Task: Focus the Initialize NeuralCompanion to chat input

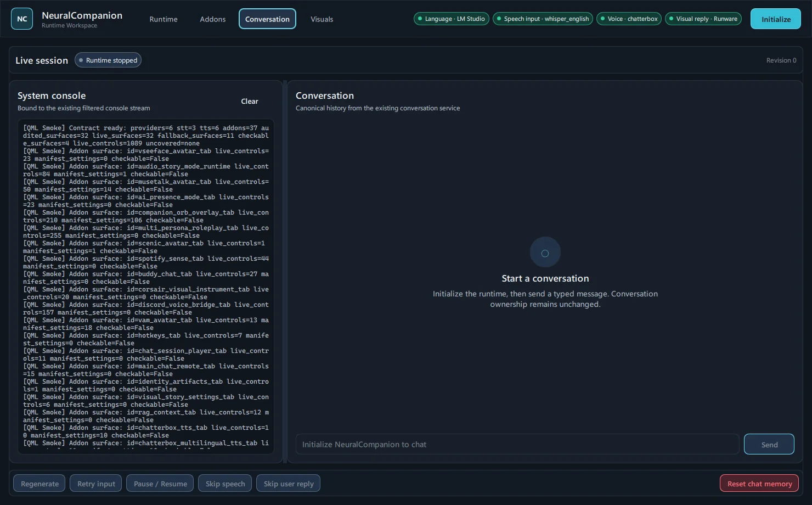Action: 517,445
